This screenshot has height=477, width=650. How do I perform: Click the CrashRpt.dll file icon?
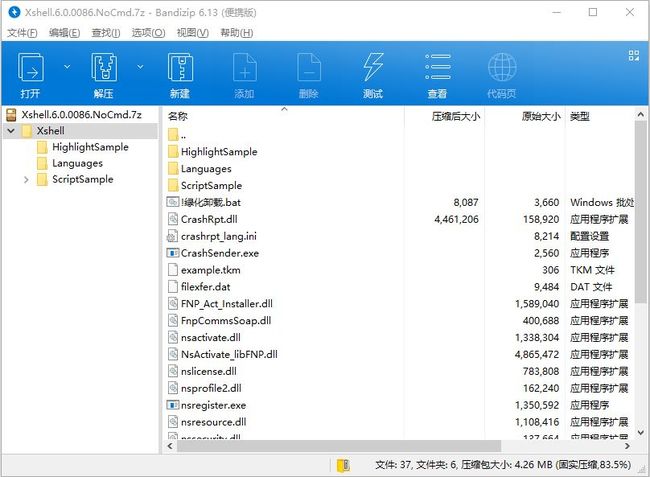click(x=172, y=219)
